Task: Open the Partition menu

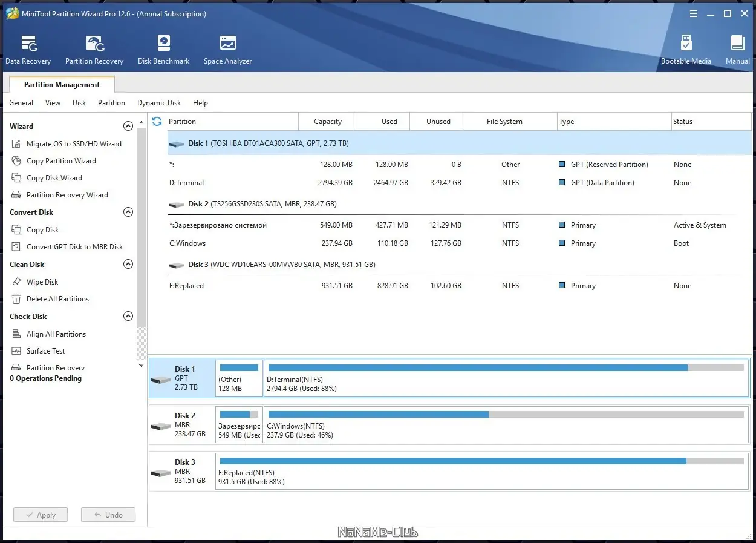Action: 111,103
